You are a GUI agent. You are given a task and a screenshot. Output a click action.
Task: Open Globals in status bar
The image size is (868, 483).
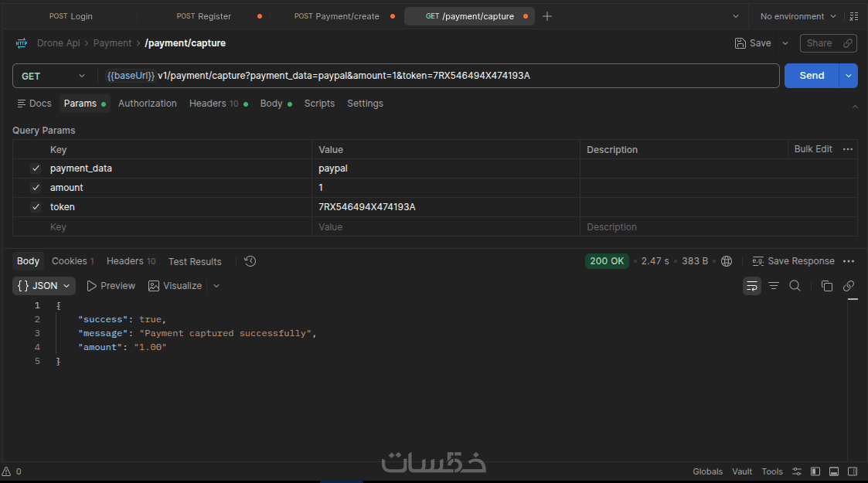707,471
